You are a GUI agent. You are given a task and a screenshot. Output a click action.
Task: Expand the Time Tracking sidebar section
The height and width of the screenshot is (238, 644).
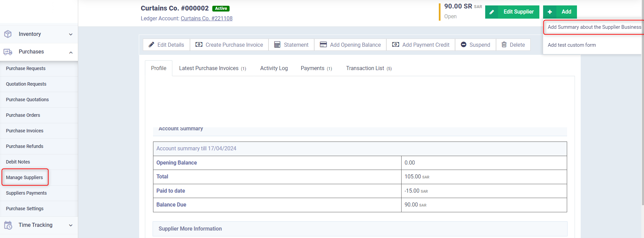[x=39, y=225]
